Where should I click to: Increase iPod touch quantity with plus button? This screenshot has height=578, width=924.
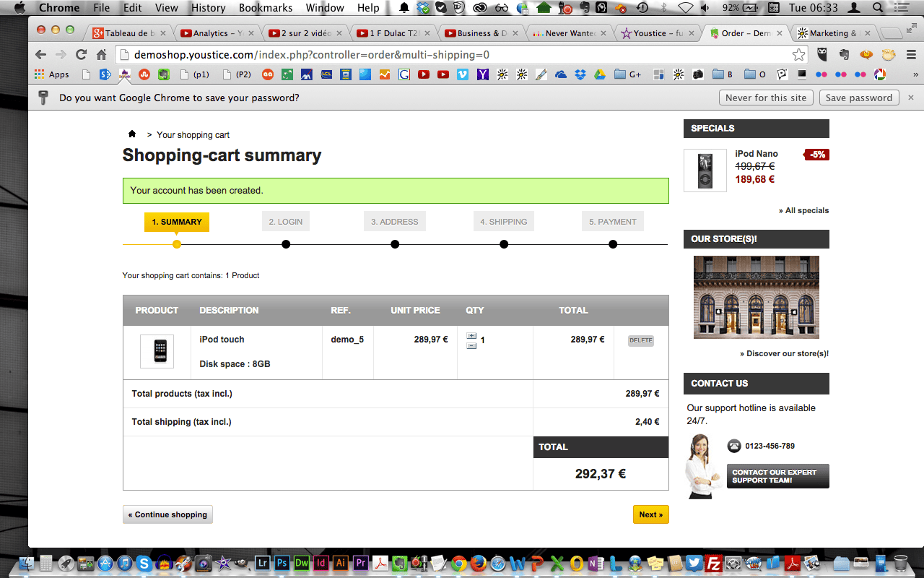coord(471,336)
